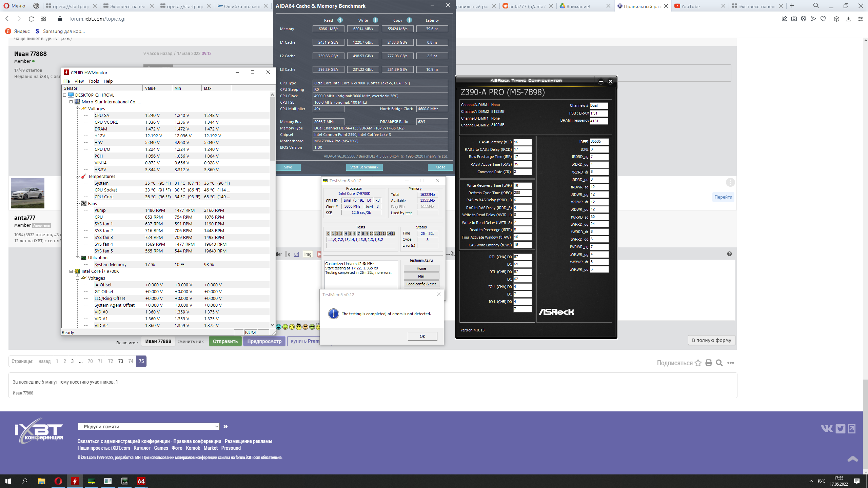This screenshot has height=488, width=868.
Task: Click OK in the TestMem5 dialog
Action: pyautogui.click(x=422, y=336)
